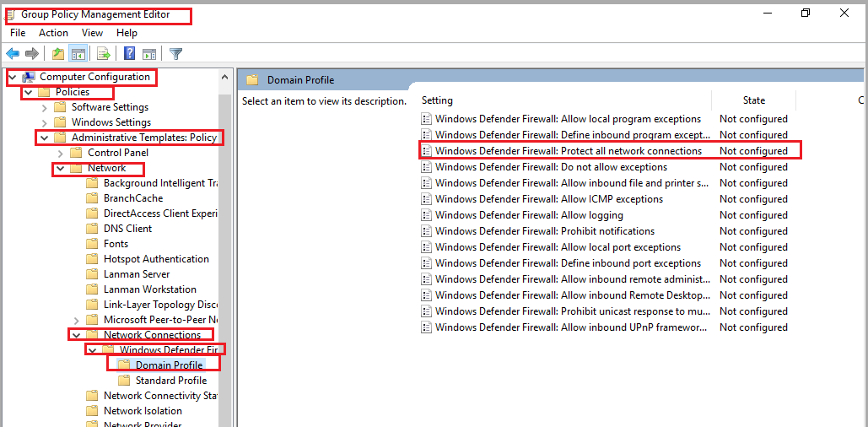Click the Up one level folder icon
The height and width of the screenshot is (427, 868).
[x=57, y=54]
